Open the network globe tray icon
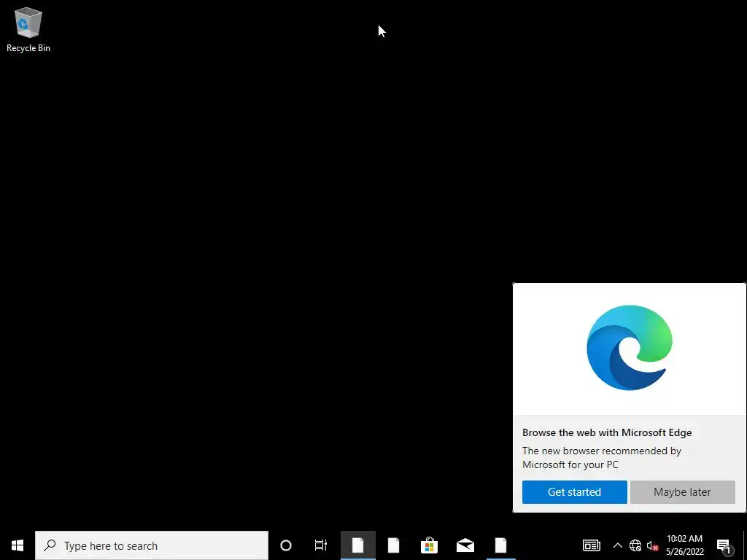747x560 pixels. (x=635, y=545)
